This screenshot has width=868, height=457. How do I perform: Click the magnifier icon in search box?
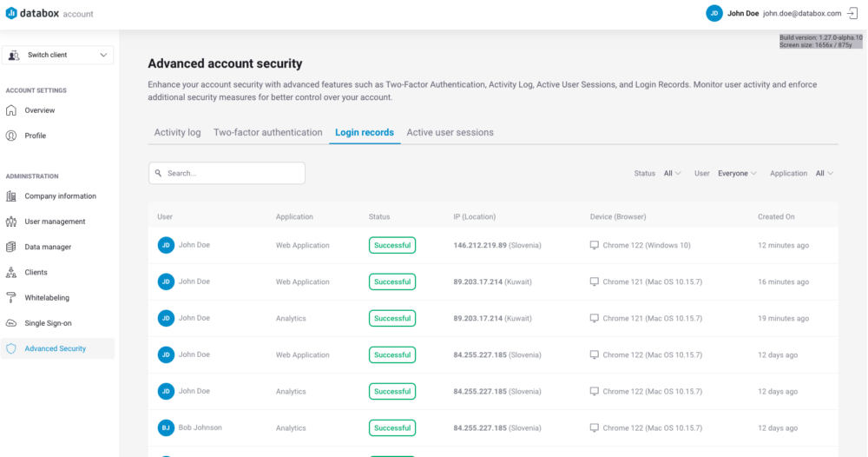158,174
